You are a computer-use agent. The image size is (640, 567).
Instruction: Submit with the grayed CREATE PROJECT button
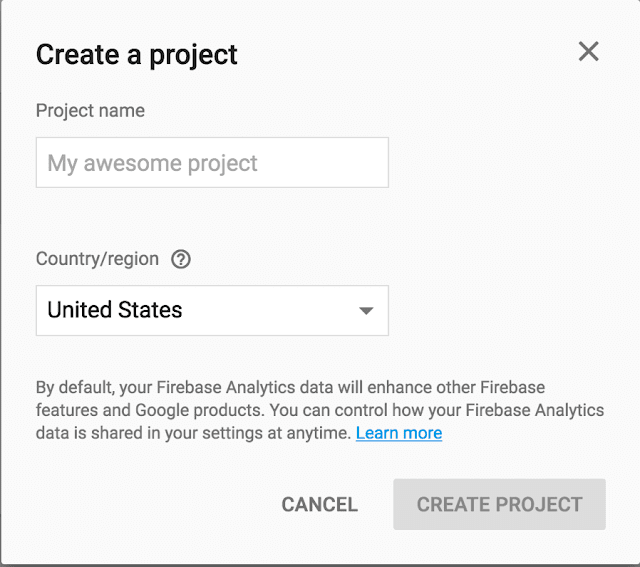point(499,505)
